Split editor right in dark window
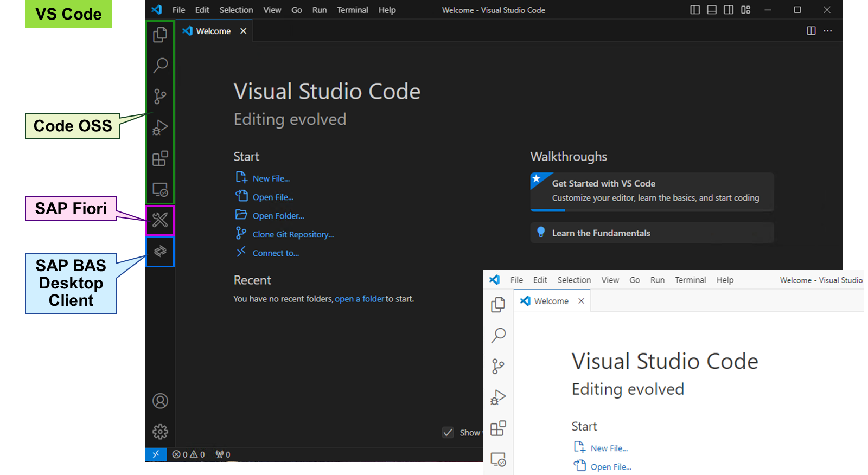The height and width of the screenshot is (475, 868). (811, 31)
